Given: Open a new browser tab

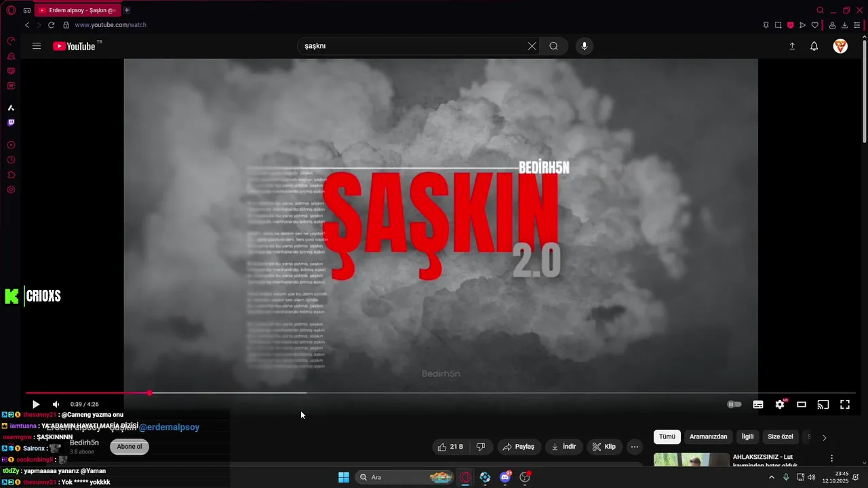Looking at the screenshot, I should (127, 10).
